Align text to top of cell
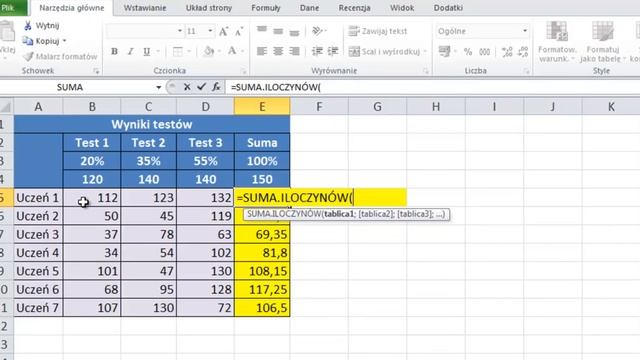This screenshot has width=640, height=360. click(x=262, y=30)
